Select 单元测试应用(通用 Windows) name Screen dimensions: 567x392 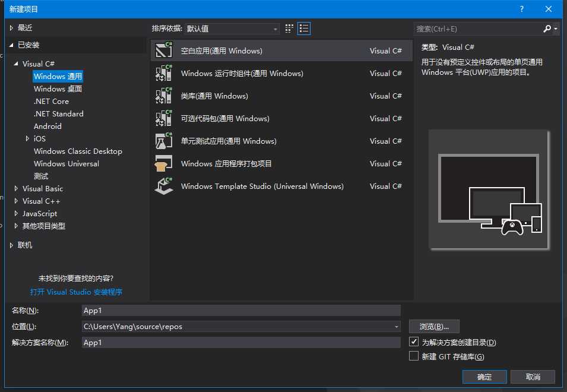pos(229,141)
